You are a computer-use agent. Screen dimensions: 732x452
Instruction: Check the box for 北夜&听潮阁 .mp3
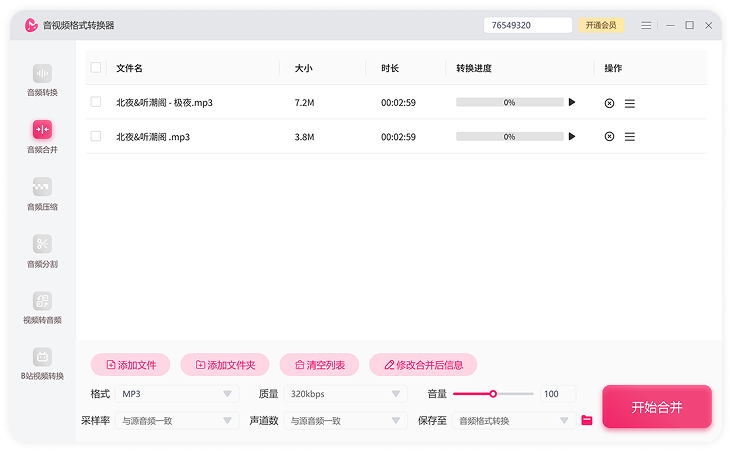pyautogui.click(x=96, y=136)
